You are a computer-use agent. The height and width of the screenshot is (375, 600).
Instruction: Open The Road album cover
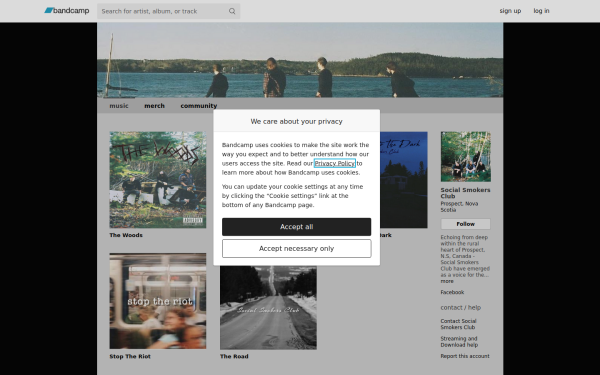[268, 308]
